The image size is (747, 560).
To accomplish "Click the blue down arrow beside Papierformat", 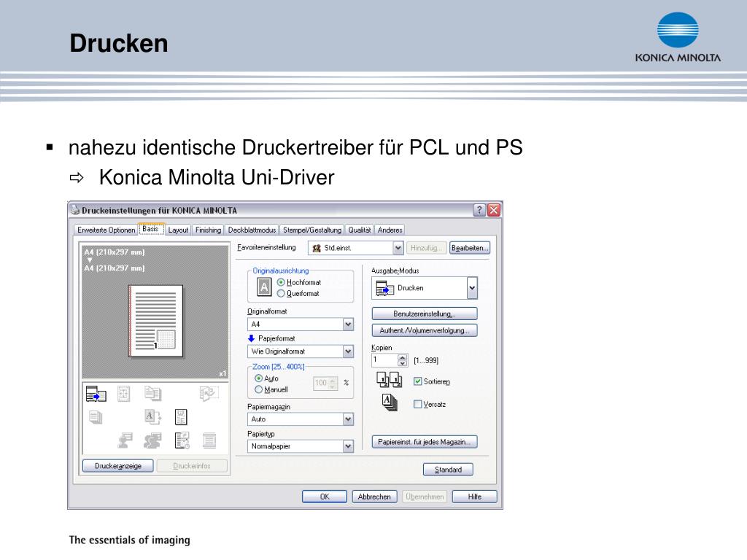I will (251, 338).
